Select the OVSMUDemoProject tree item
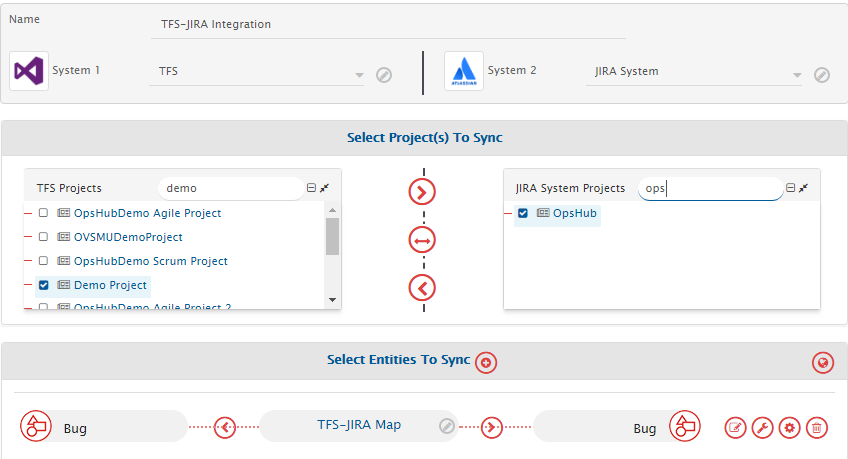The height and width of the screenshot is (459, 848). (x=128, y=237)
